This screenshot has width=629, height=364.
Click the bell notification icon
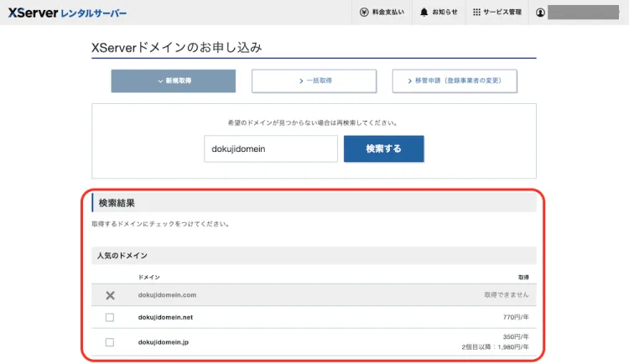point(424,13)
